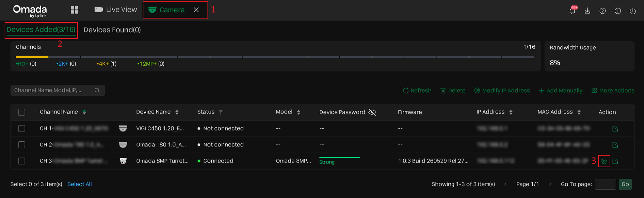Click the search magnifier icon
This screenshot has width=644, height=198.
97,90
